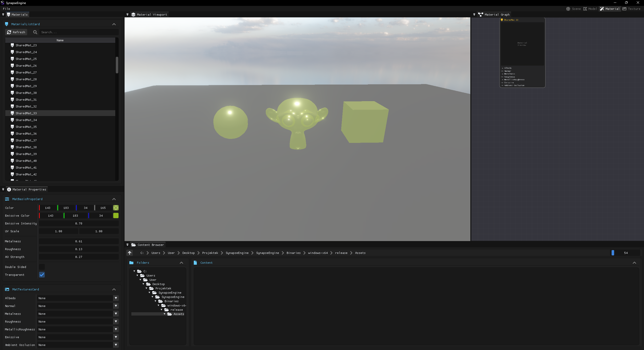Collapse the MatTexturesCard section
The width and height of the screenshot is (644, 350).
point(114,289)
